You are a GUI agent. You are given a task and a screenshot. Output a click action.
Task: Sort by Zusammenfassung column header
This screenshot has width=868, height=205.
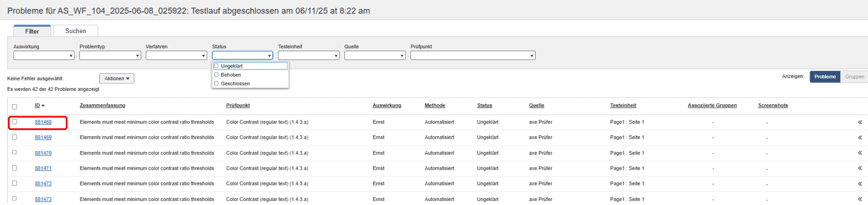(103, 106)
